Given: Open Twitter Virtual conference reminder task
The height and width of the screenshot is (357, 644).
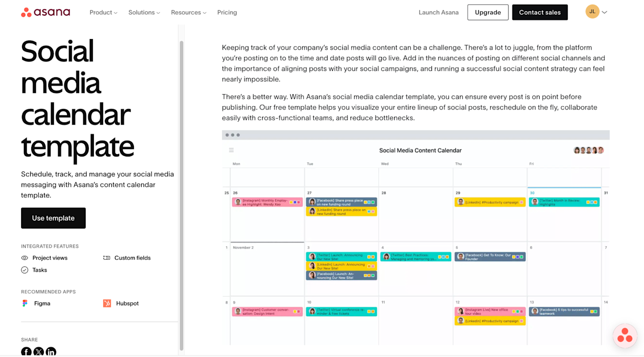Looking at the screenshot, I should tap(341, 311).
